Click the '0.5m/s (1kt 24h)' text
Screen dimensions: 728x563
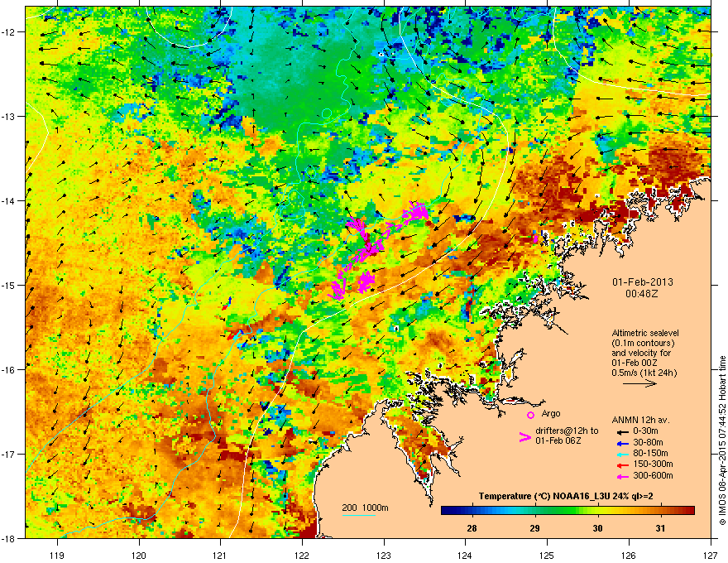click(644, 373)
